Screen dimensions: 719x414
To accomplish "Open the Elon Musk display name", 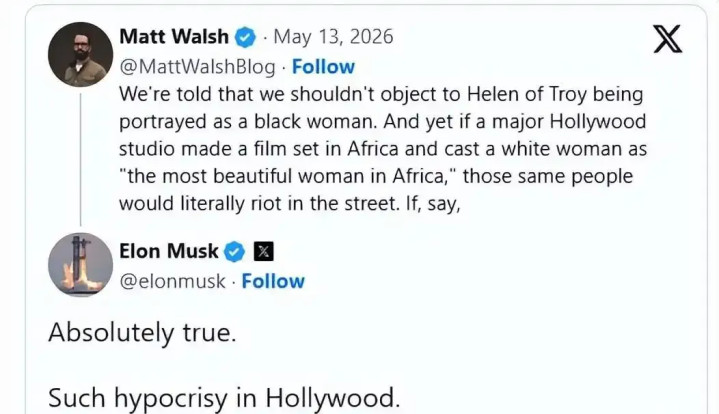I will tap(169, 251).
